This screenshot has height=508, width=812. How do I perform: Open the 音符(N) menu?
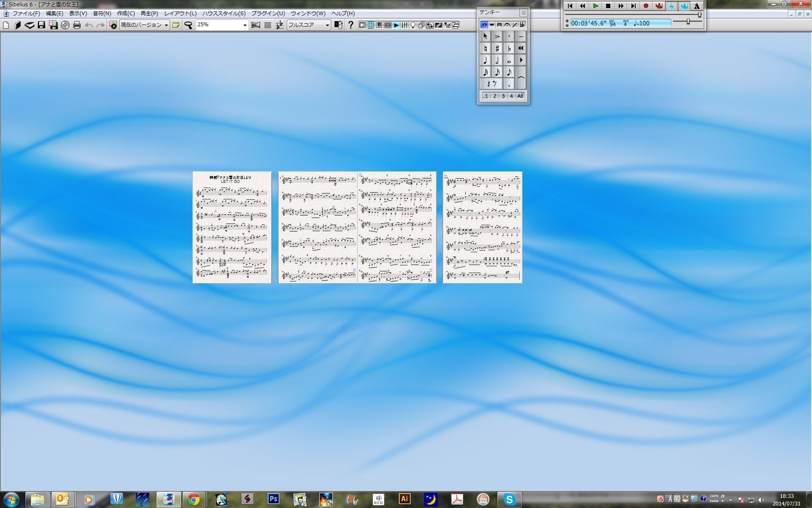[x=102, y=14]
